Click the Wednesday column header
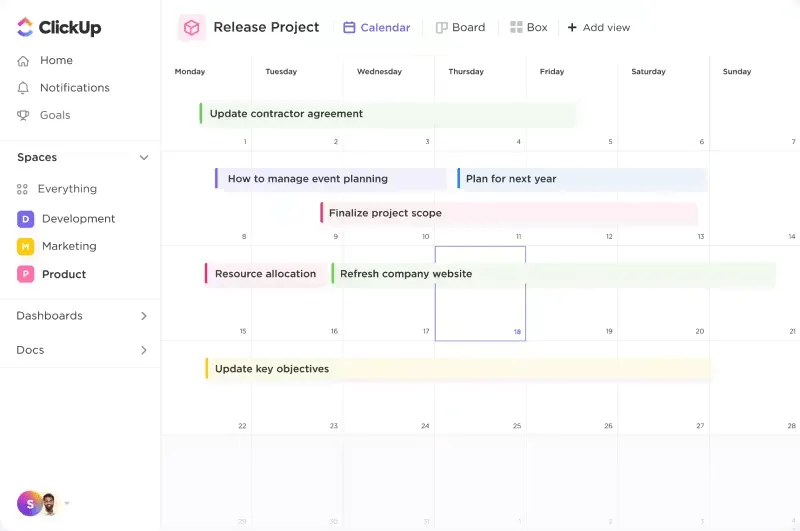Image resolution: width=800 pixels, height=531 pixels. [x=379, y=72]
